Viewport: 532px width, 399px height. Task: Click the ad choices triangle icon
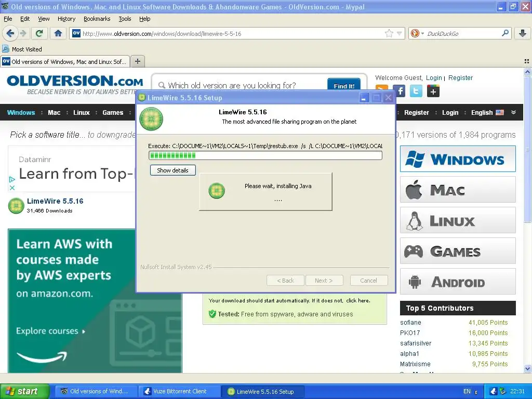[x=12, y=179]
